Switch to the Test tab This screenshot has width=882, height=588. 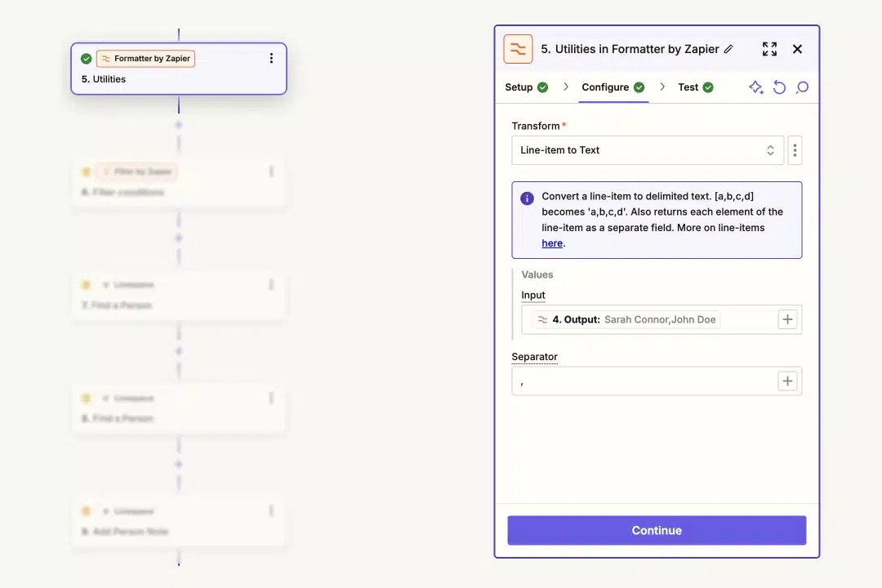point(696,87)
